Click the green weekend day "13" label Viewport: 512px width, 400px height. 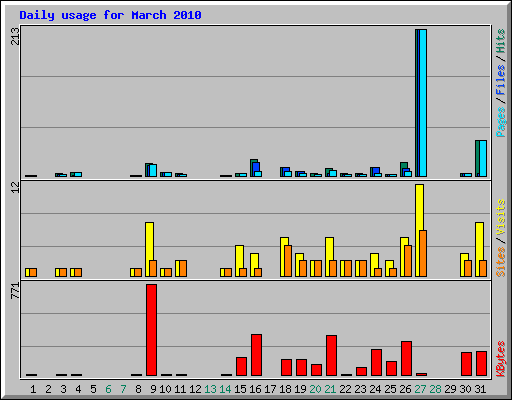click(x=210, y=389)
